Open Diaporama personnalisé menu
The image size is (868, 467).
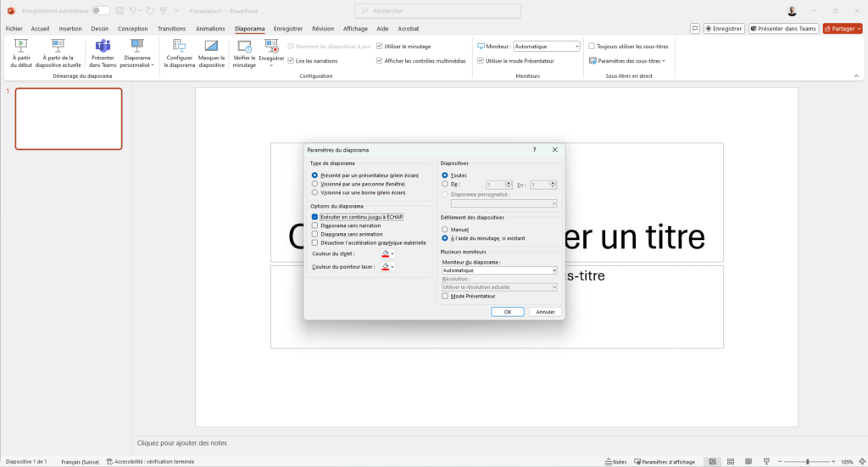tap(136, 53)
